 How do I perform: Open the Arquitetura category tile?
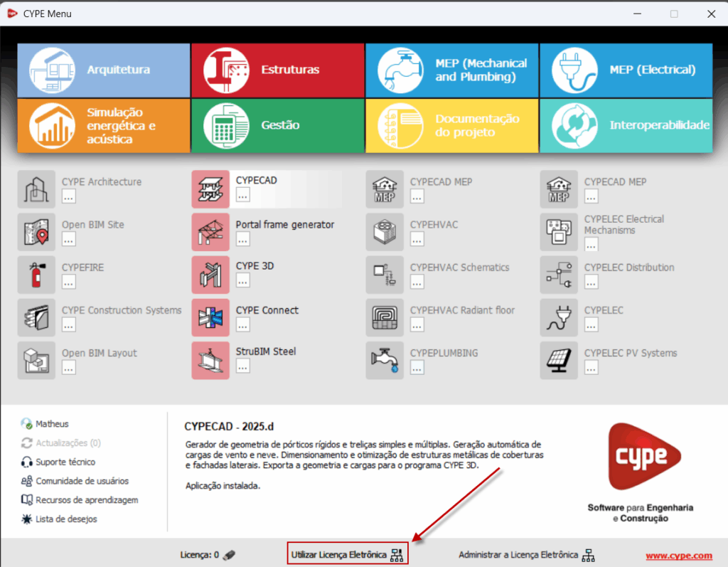104,70
